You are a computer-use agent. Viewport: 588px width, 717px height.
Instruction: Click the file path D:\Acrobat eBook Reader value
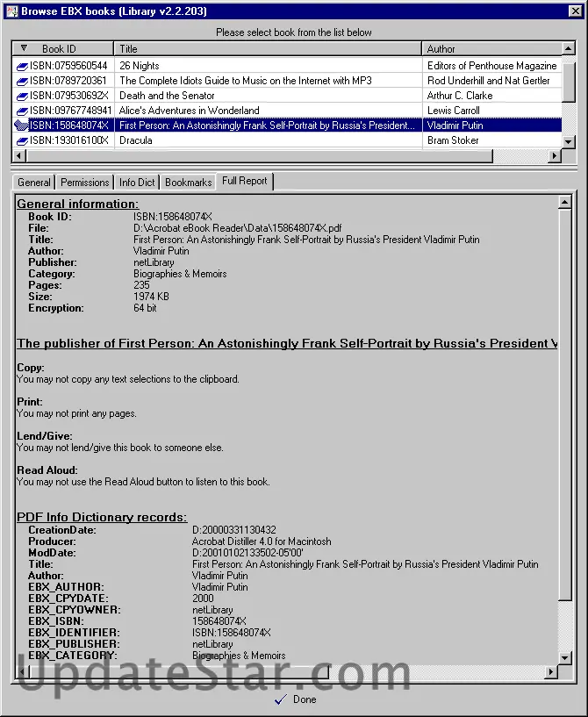click(x=237, y=227)
